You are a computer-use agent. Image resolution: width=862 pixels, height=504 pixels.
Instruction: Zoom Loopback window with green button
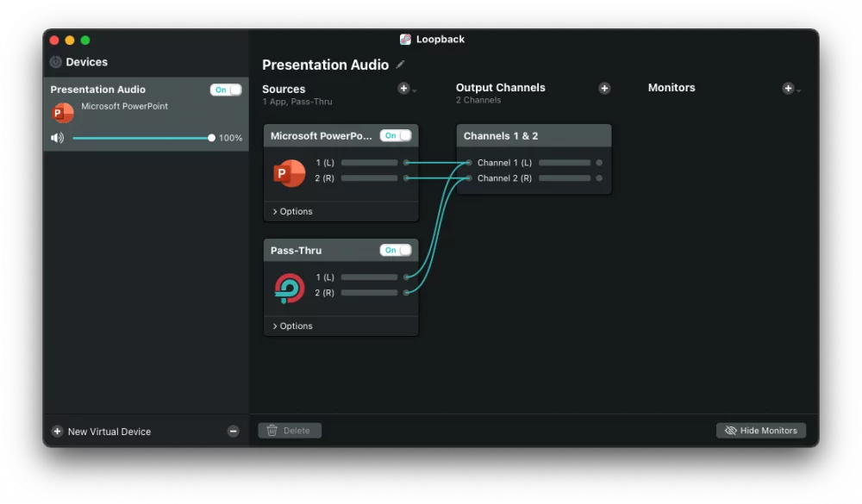[85, 40]
